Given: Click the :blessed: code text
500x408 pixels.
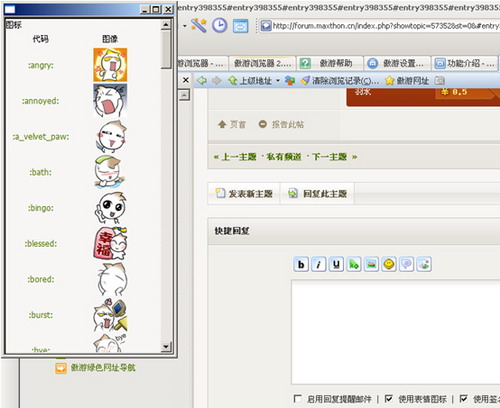Looking at the screenshot, I should [41, 244].
